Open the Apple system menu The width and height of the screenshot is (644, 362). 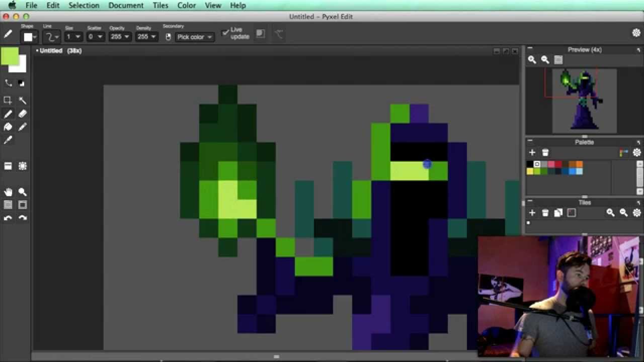coord(12,5)
